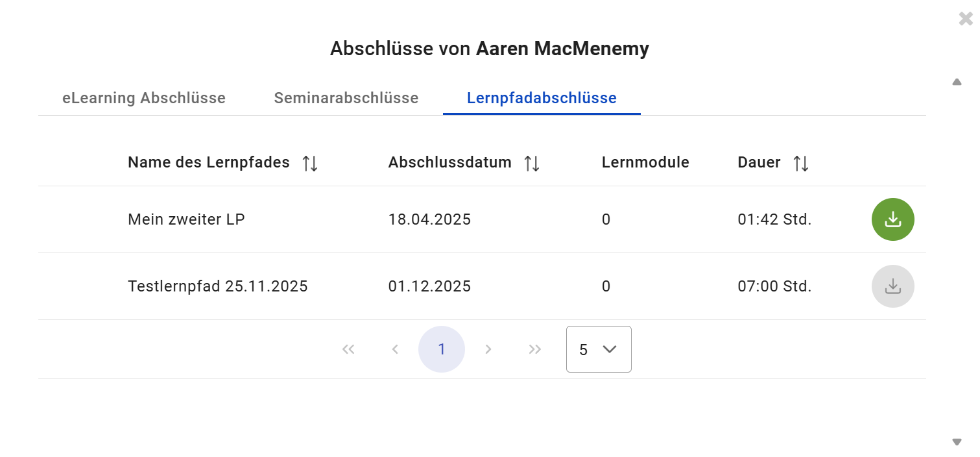Click greyed download icon for Testlernpfad 25.11.2025
Screen dimensions: 980x457
[892, 286]
